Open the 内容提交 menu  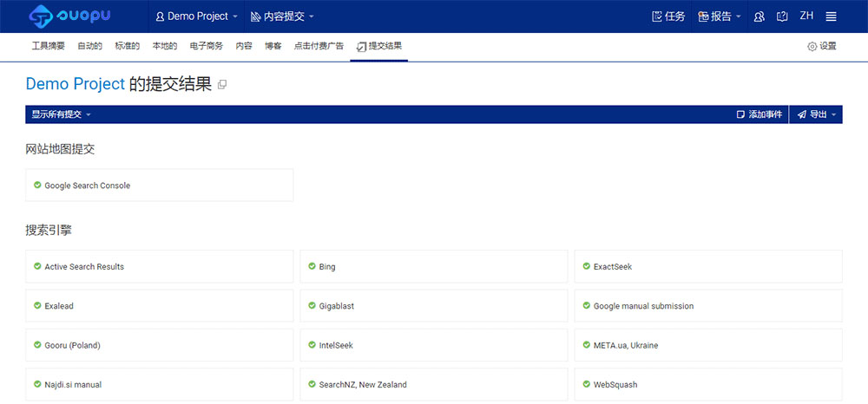[x=282, y=16]
